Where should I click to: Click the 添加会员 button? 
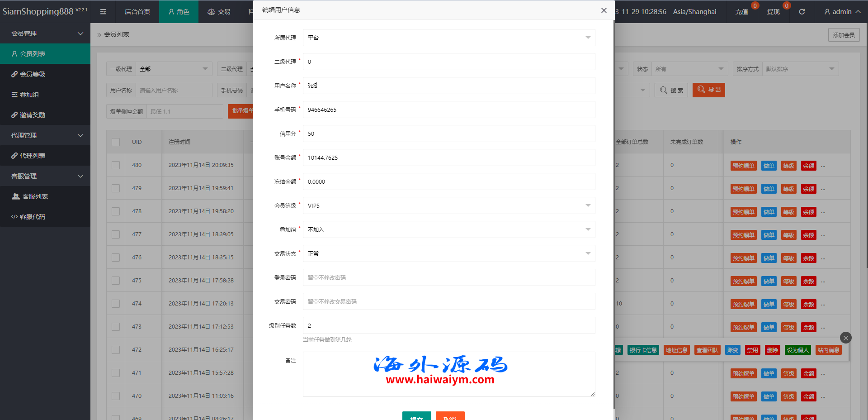[844, 35]
